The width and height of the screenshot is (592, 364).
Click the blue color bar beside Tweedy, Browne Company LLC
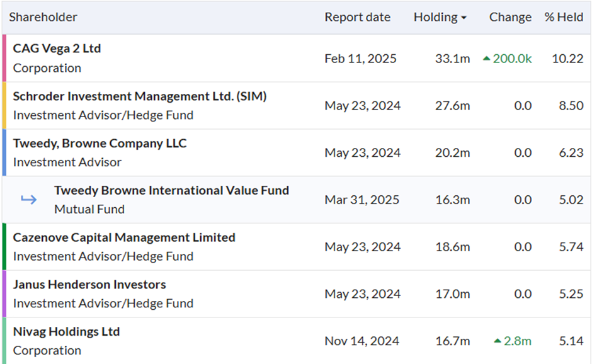point(4,152)
